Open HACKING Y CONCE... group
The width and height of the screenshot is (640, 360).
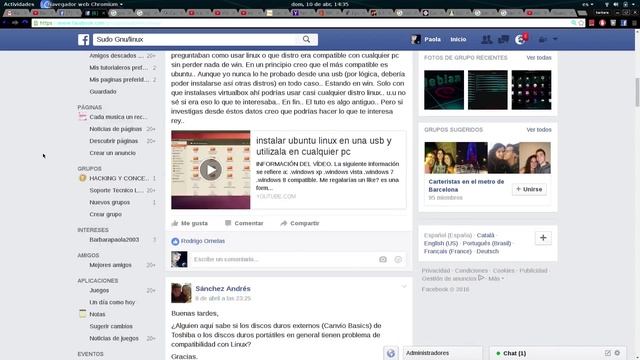coord(119,178)
